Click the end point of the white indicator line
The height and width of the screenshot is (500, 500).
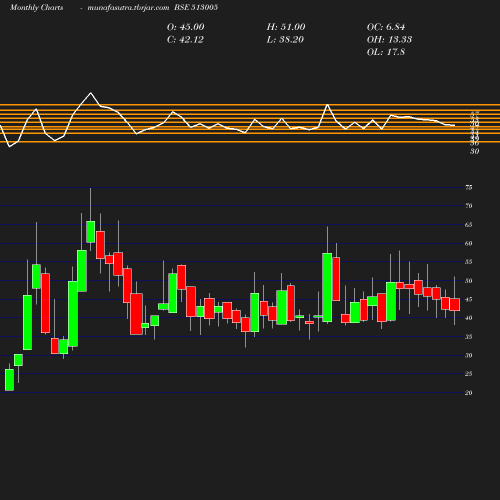pyautogui.click(x=455, y=126)
